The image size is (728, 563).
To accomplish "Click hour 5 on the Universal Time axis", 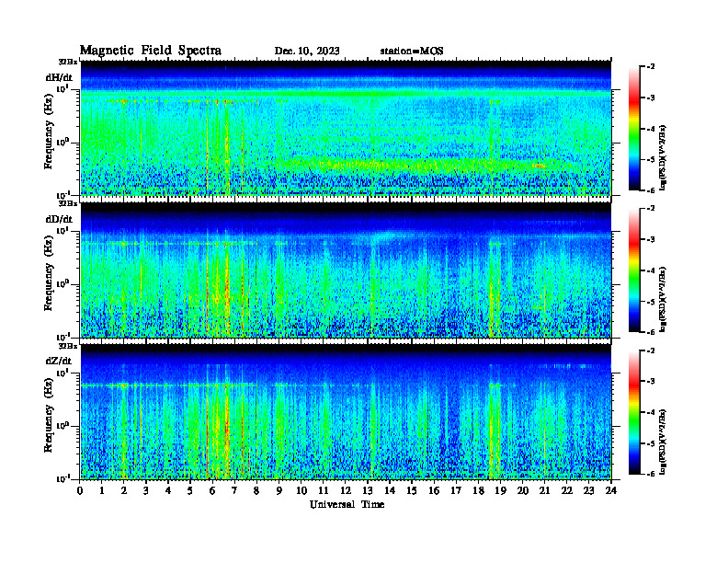I will click(190, 491).
